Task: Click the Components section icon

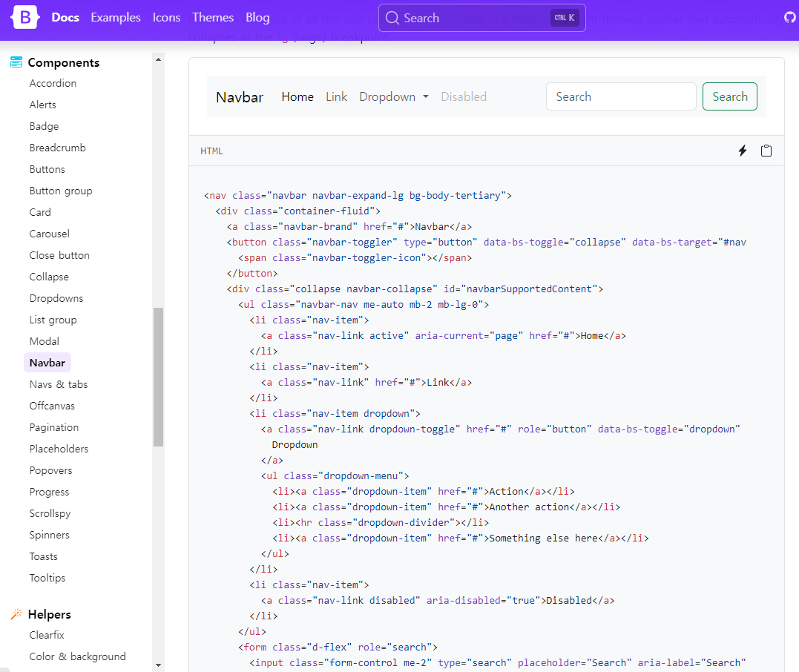Action: point(16,62)
